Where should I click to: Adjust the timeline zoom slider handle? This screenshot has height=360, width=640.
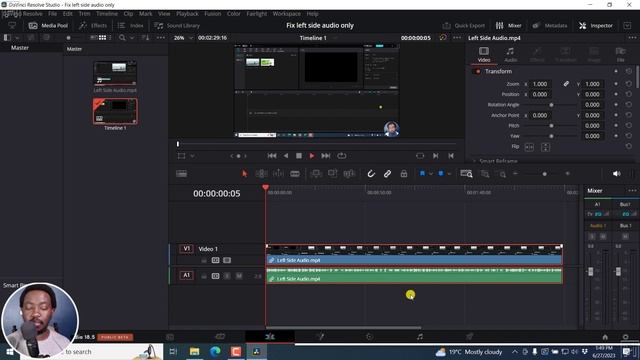(x=544, y=174)
